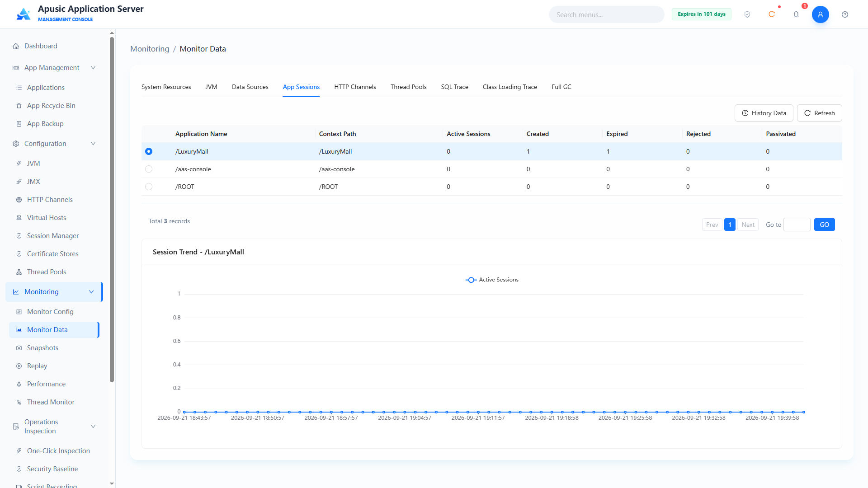Click the page 1 pagination button

(730, 225)
